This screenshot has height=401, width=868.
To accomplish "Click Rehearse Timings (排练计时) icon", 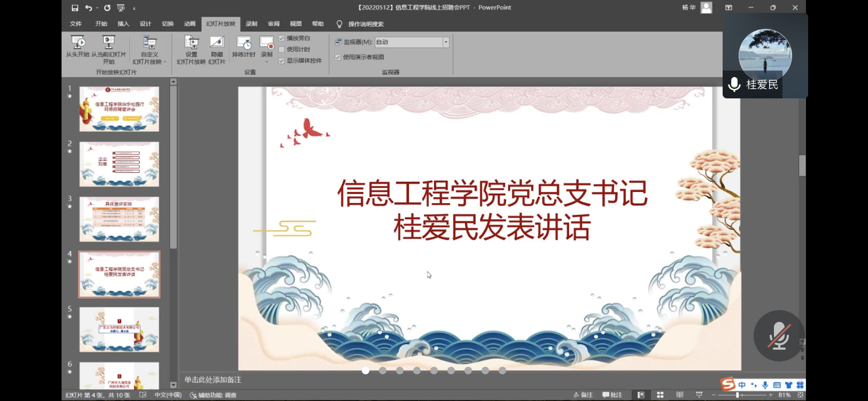I will click(244, 43).
